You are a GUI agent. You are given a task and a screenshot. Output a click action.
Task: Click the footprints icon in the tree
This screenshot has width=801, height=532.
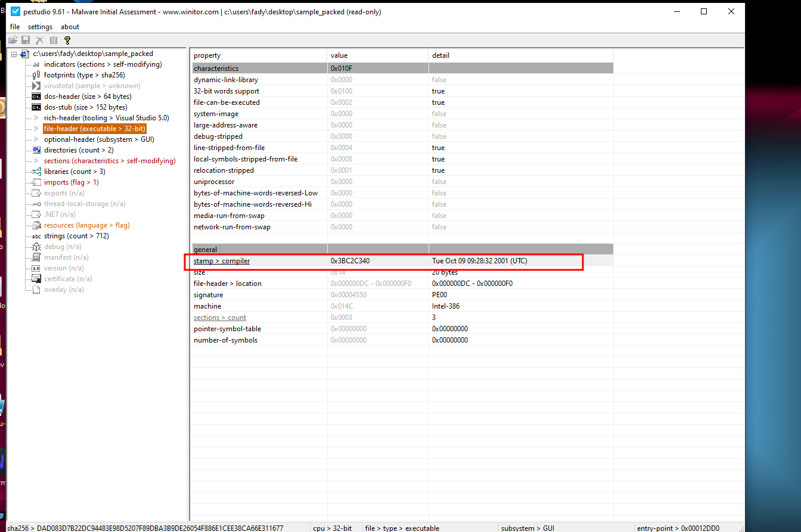pos(36,75)
